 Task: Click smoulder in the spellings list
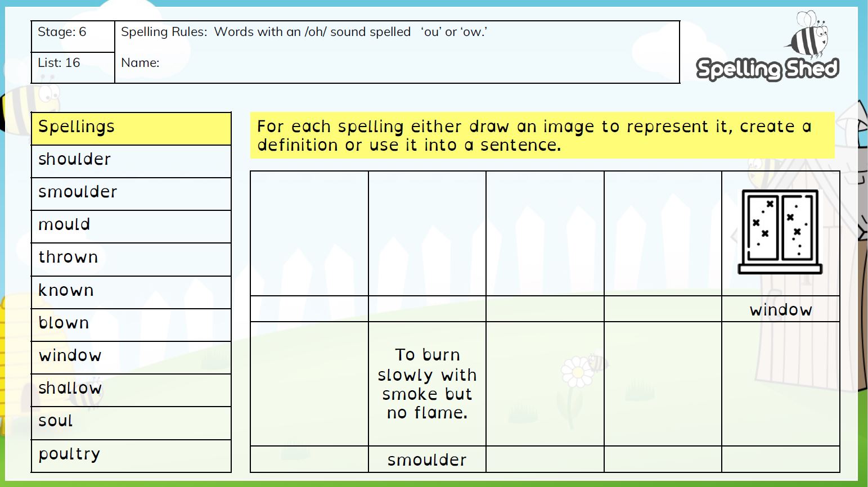(78, 192)
